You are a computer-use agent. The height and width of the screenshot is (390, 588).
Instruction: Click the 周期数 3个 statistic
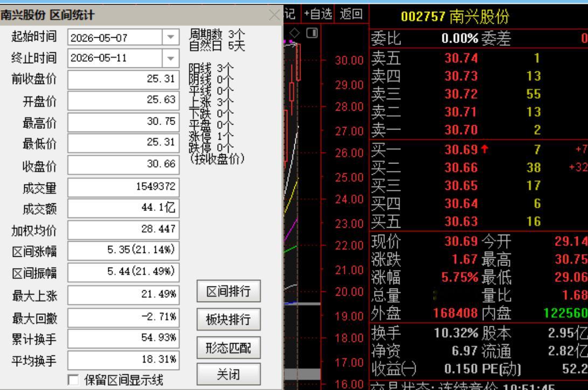(x=217, y=35)
